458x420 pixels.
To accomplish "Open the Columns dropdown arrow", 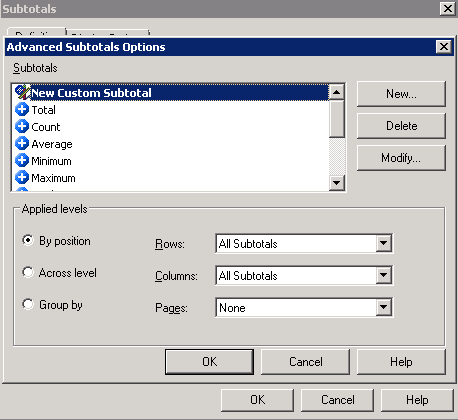I will [x=383, y=275].
